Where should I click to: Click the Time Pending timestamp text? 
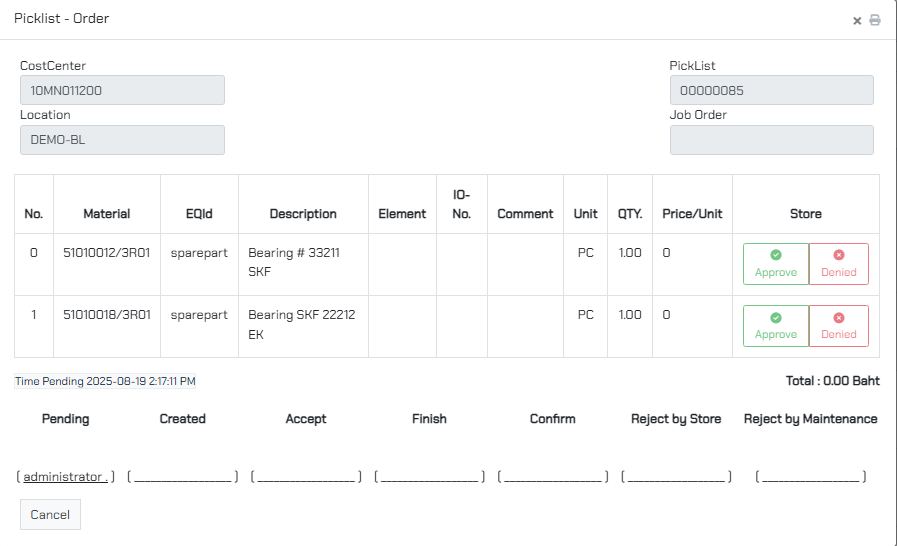coord(105,381)
